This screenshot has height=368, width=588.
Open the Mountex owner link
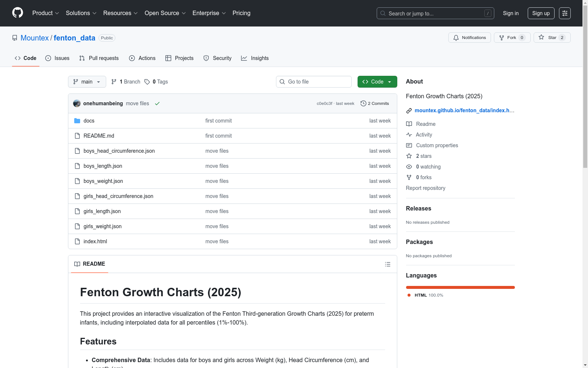(x=35, y=38)
